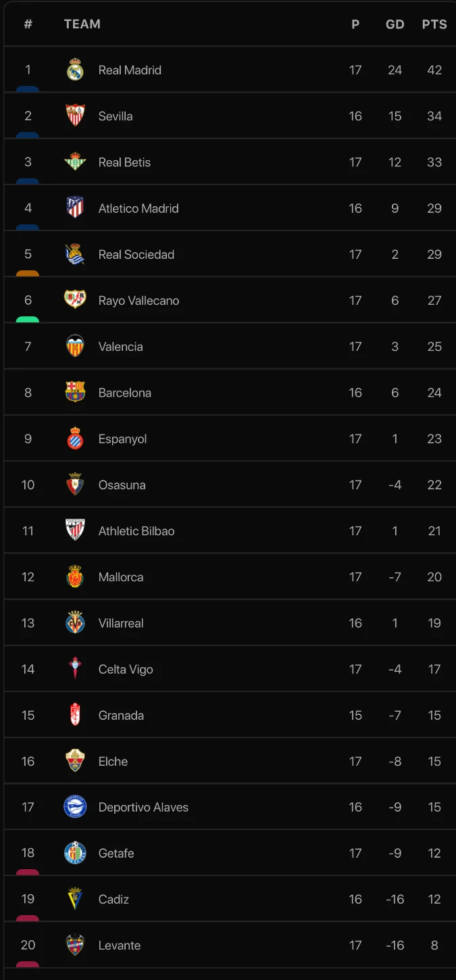Open the Celta Vigo team link

click(x=126, y=669)
